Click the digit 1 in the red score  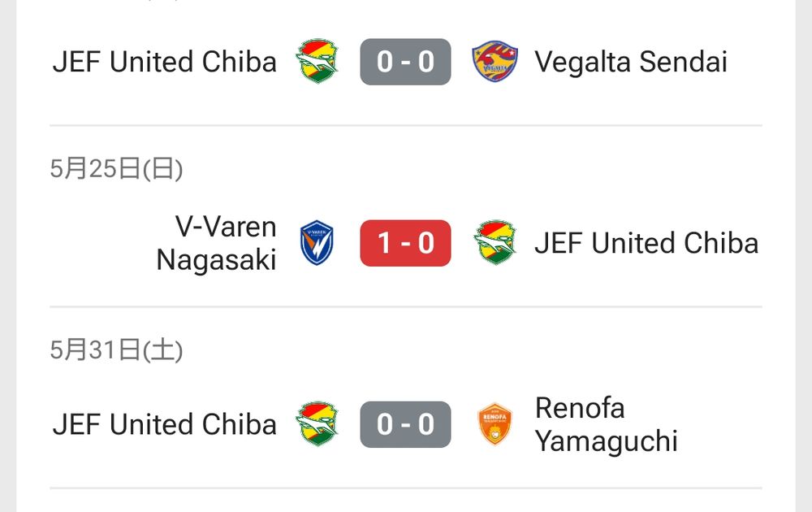[x=384, y=243]
